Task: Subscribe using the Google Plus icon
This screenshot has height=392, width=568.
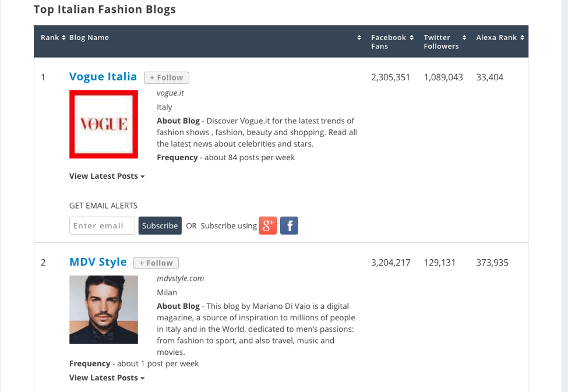Action: pos(267,225)
